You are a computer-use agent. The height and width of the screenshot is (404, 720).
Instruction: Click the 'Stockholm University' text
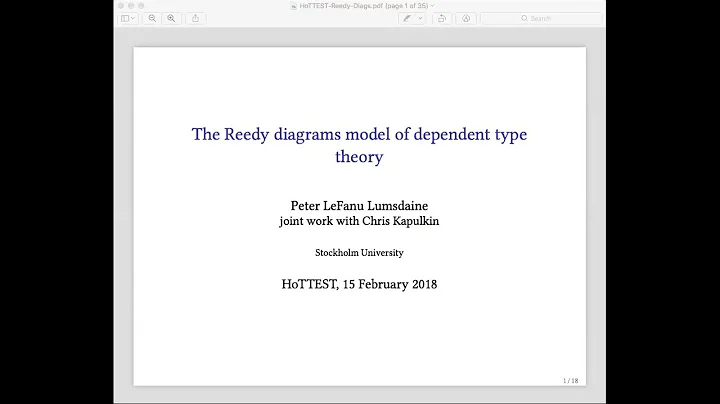(359, 252)
